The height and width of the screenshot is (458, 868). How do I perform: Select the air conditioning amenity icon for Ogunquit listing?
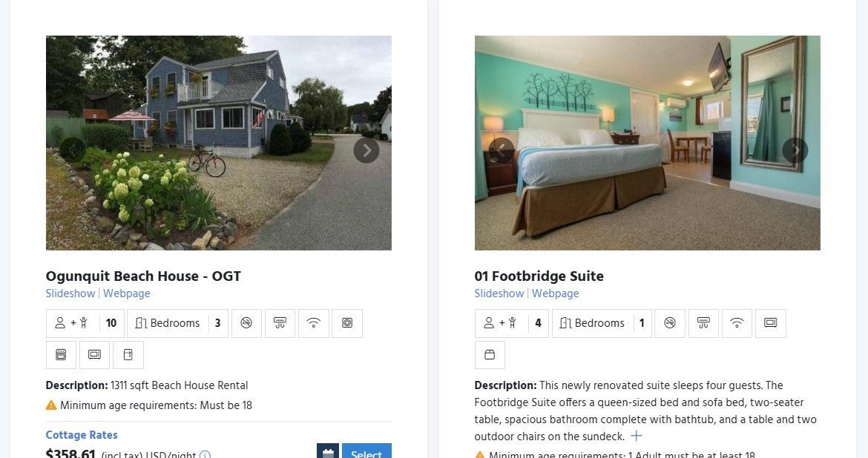pos(280,323)
